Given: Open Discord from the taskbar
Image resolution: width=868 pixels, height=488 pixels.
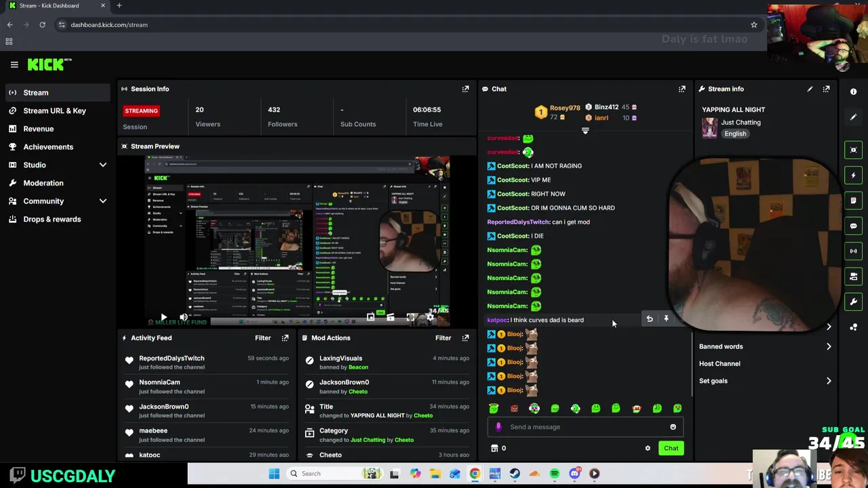Looking at the screenshot, I should pos(574,474).
